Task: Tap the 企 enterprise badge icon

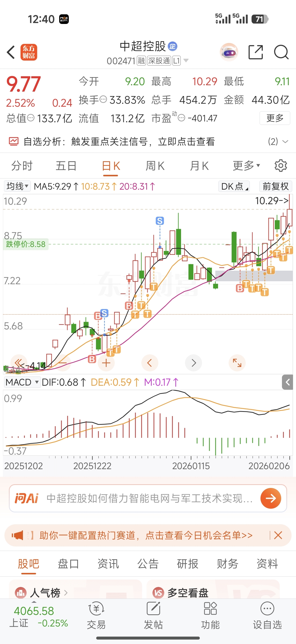Action: (x=172, y=46)
